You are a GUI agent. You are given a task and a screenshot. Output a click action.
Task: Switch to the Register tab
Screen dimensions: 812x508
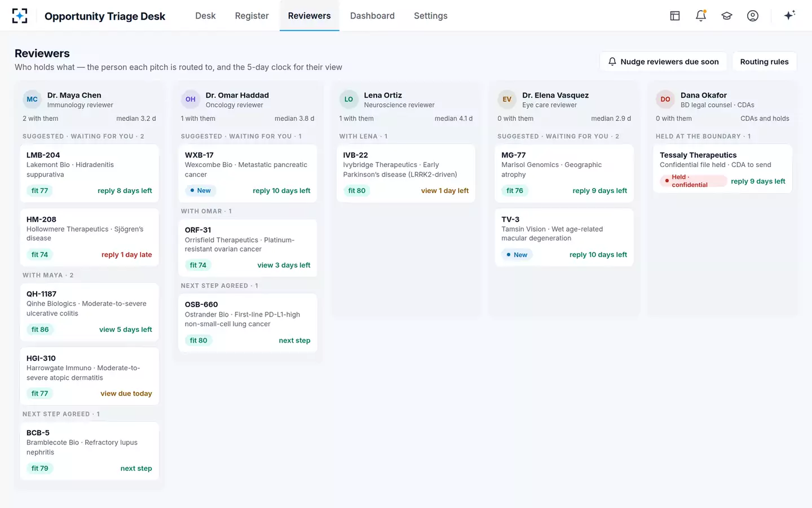pyautogui.click(x=251, y=16)
